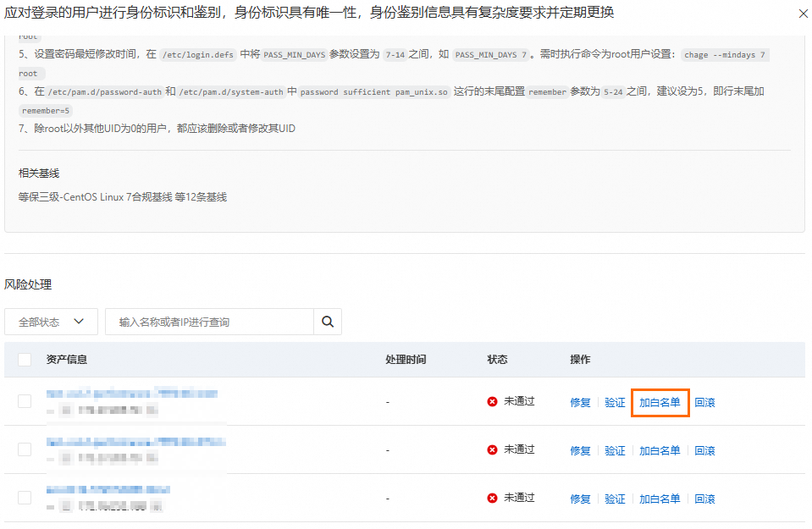Click the /etc/pam.d/system-auth code snippet
The height and width of the screenshot is (529, 812).
pos(231,92)
